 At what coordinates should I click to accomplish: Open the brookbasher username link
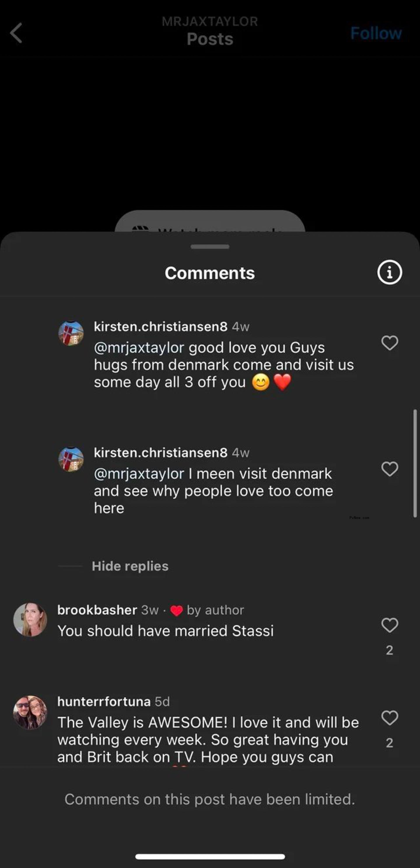click(x=97, y=610)
